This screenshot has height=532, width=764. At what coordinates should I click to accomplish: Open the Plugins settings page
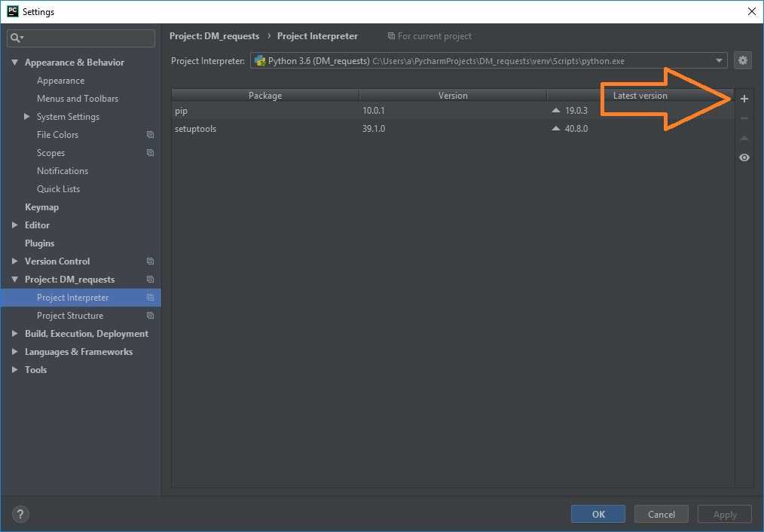[39, 243]
